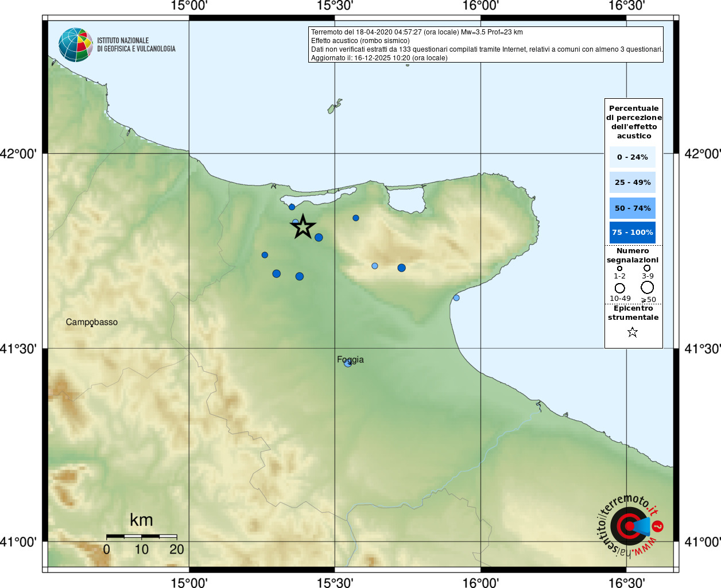Click the left axis 42°00' label
The image size is (721, 588).
[18, 154]
